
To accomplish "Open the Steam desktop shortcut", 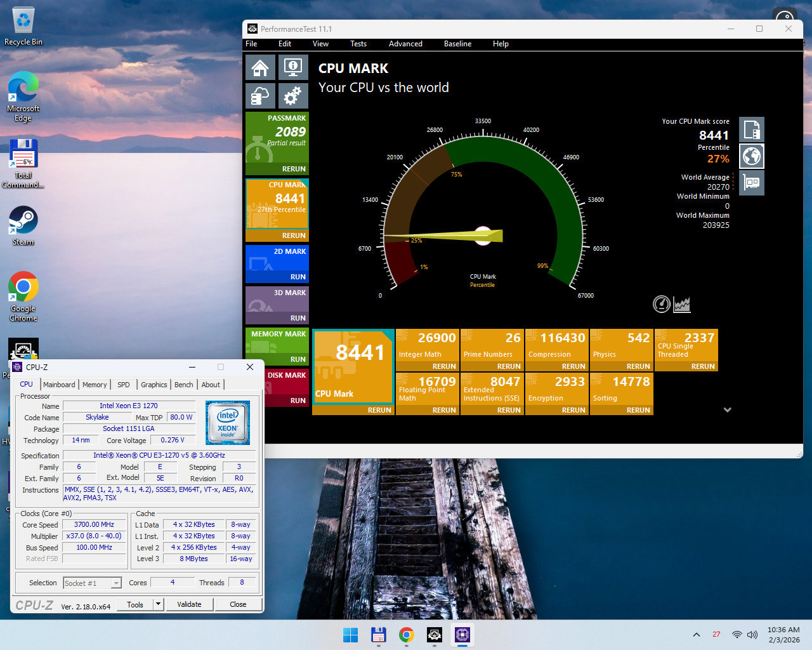I will click(x=23, y=225).
